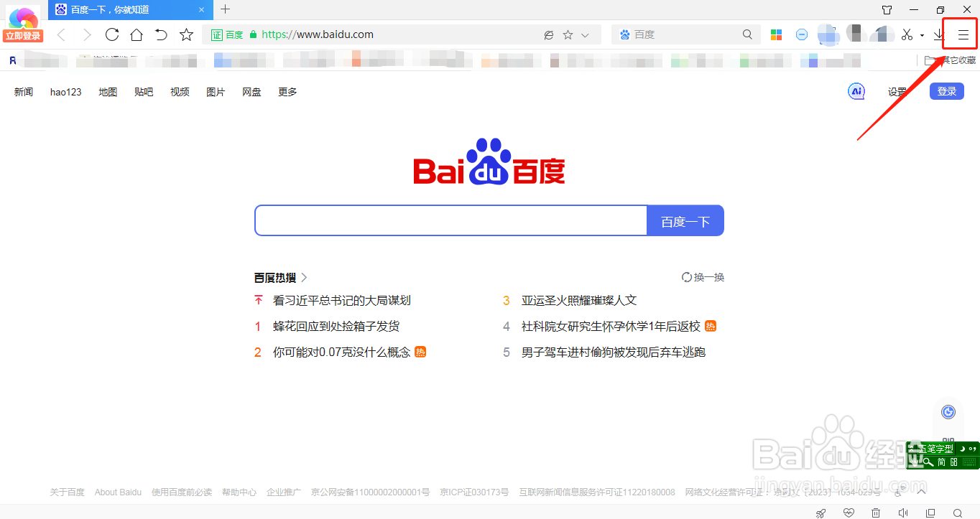The height and width of the screenshot is (519, 980).
Task: Open hot search 男子驾车进村偷狗被发现后弃车逃跑
Action: [x=614, y=352]
